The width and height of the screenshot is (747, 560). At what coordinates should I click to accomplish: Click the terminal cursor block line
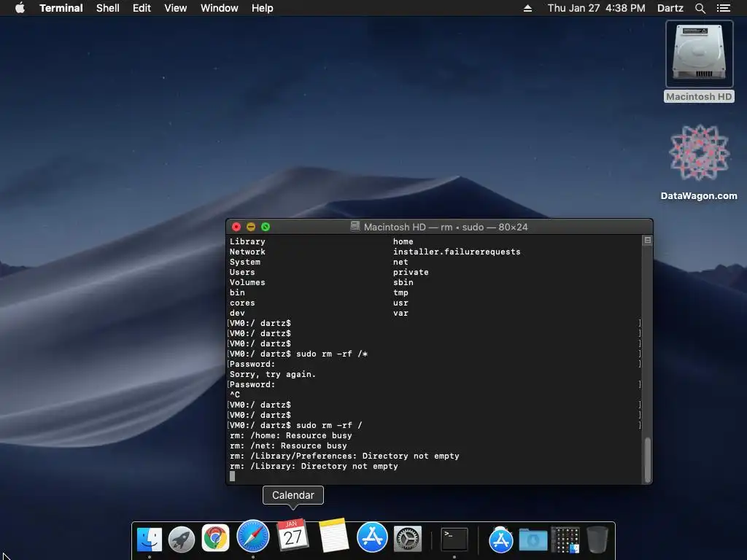(x=233, y=476)
